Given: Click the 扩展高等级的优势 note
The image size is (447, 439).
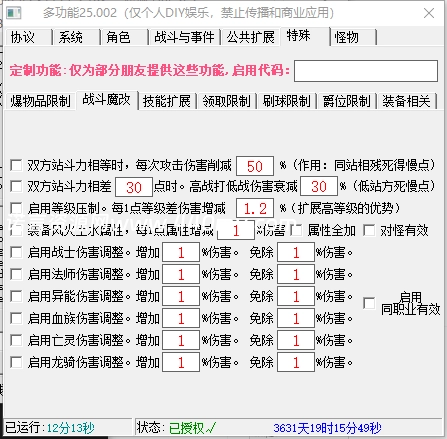Looking at the screenshot, I should (x=345, y=208).
